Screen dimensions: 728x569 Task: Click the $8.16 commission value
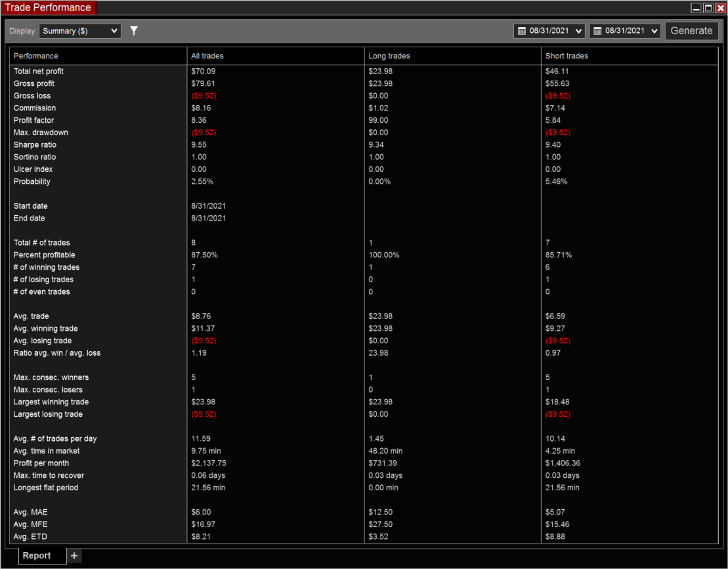(x=201, y=108)
